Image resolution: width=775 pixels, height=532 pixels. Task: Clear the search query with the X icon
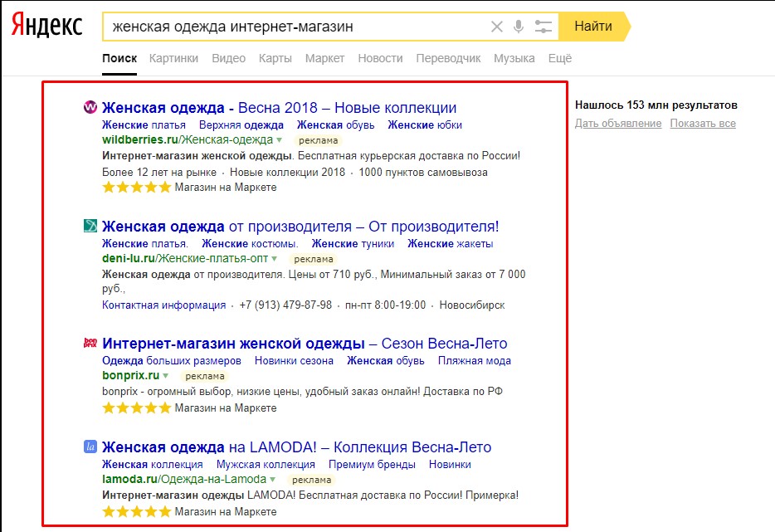(497, 27)
